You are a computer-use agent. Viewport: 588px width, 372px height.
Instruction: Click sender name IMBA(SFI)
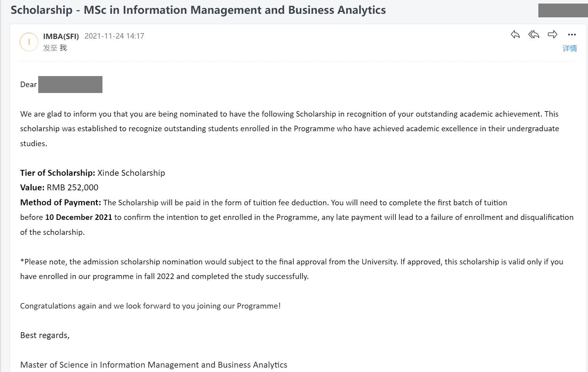61,36
